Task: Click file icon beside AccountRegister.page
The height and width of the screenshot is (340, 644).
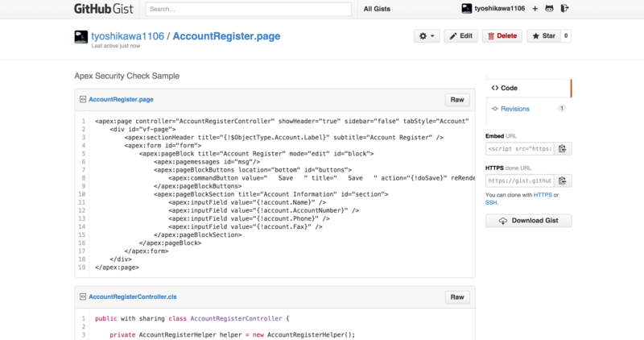Action: pyautogui.click(x=83, y=99)
